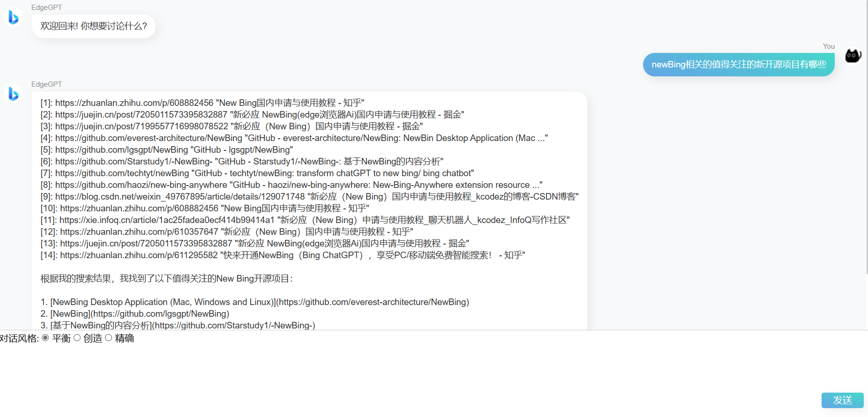Viewport: 868px width, 417px height.
Task: Click the summary sentence 根据我的搜索结果
Action: [166, 278]
